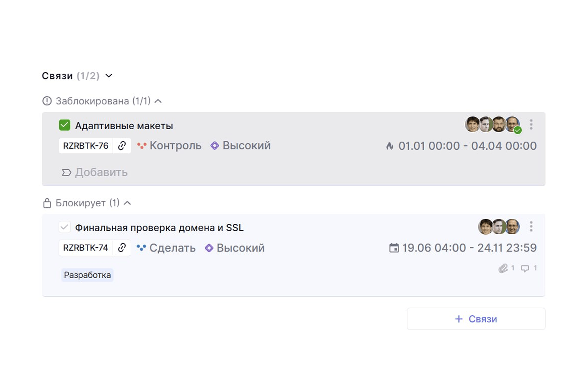This screenshot has height=385, width=588.
Task: Copy link icon next to RZRBTK-76
Action: (122, 146)
